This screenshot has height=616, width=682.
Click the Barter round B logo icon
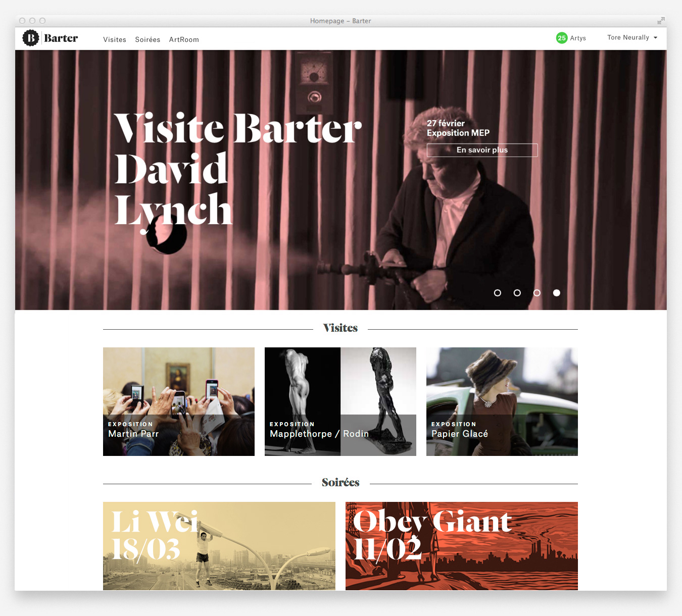31,38
